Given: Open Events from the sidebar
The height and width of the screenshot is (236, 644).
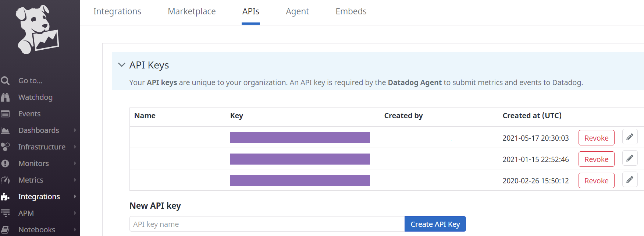Looking at the screenshot, I should coord(29,114).
